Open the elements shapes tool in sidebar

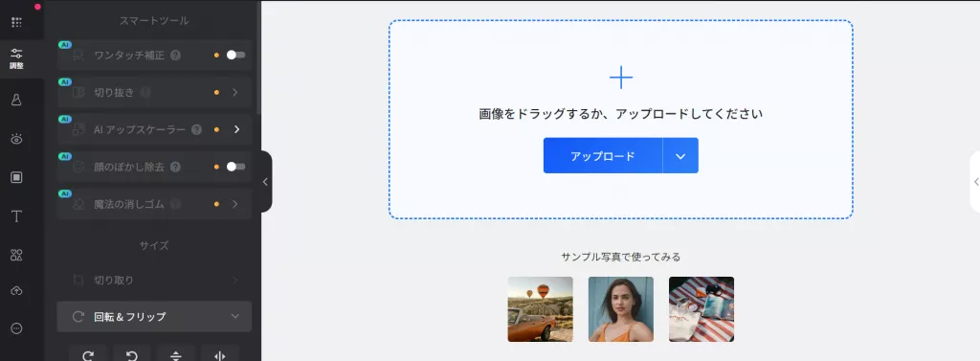[17, 255]
